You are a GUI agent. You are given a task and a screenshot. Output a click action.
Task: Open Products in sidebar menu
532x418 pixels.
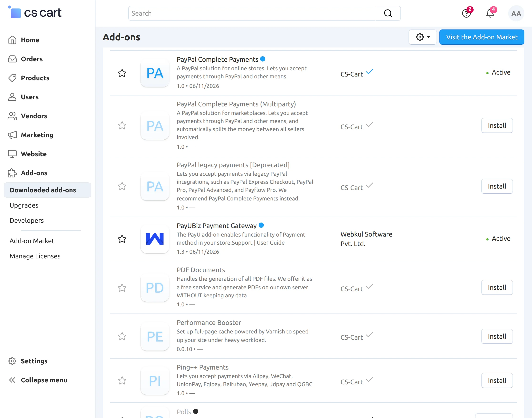click(35, 78)
